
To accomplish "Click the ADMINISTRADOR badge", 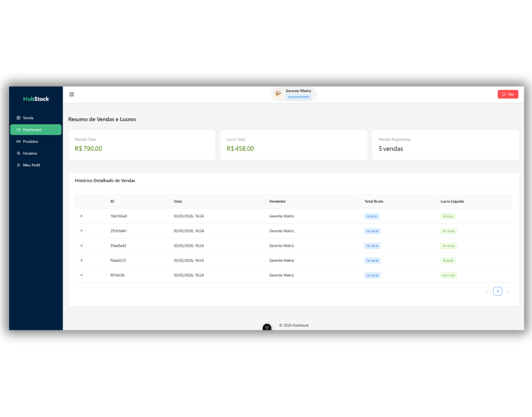I will pyautogui.click(x=299, y=97).
